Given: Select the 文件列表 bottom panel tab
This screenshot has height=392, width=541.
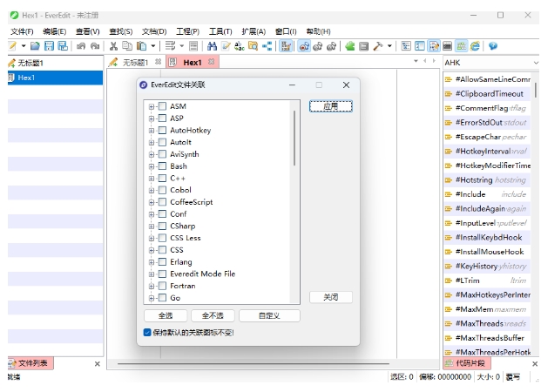Looking at the screenshot, I should tap(30, 363).
